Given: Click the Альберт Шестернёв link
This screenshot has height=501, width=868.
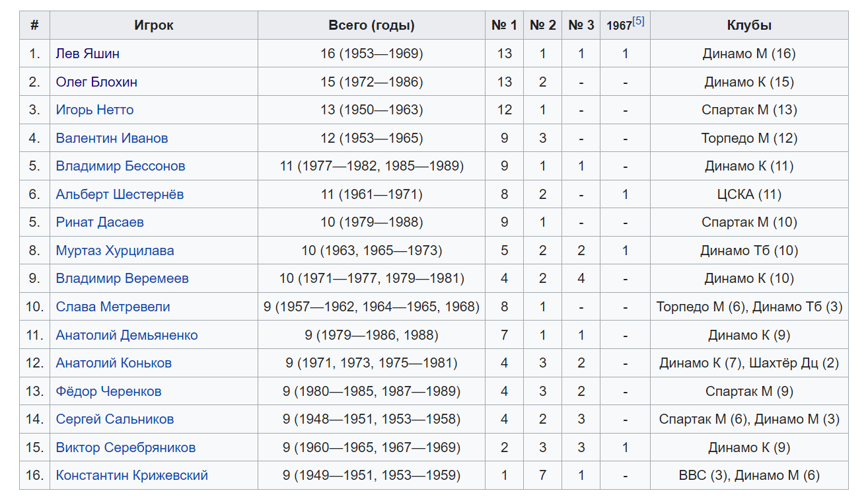Looking at the screenshot, I should pos(120,194).
